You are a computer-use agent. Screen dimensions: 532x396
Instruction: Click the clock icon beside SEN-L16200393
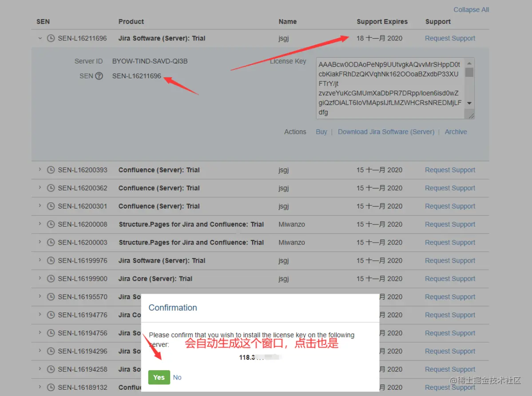(x=51, y=170)
